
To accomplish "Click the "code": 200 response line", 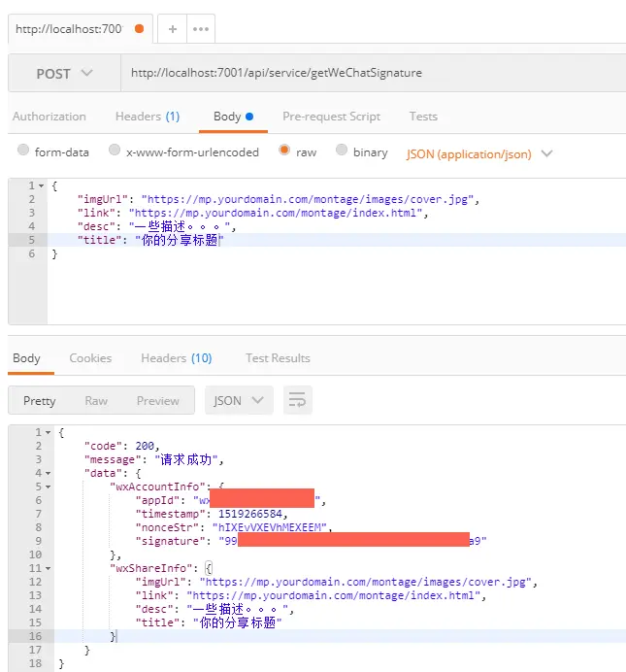I will tap(122, 446).
